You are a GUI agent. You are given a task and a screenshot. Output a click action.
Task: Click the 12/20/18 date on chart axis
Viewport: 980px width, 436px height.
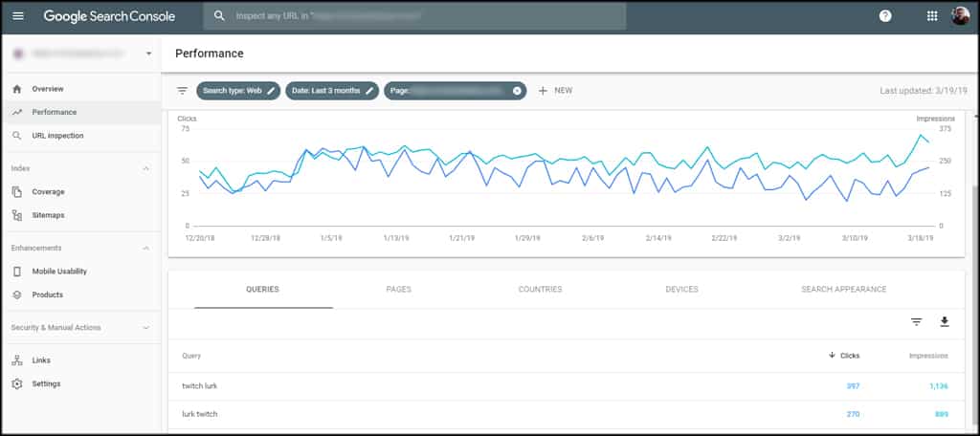(x=200, y=238)
